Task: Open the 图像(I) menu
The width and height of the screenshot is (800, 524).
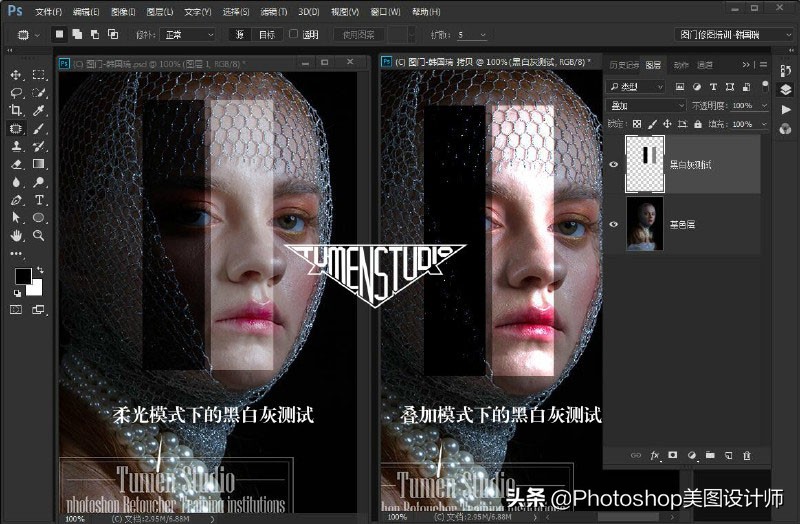Action: [x=123, y=12]
